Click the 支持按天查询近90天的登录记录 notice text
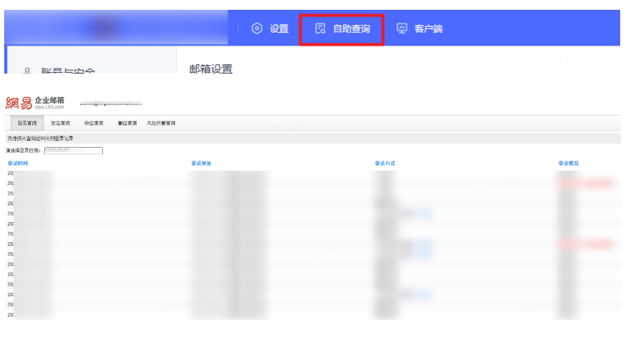The height and width of the screenshot is (339, 644). point(40,138)
